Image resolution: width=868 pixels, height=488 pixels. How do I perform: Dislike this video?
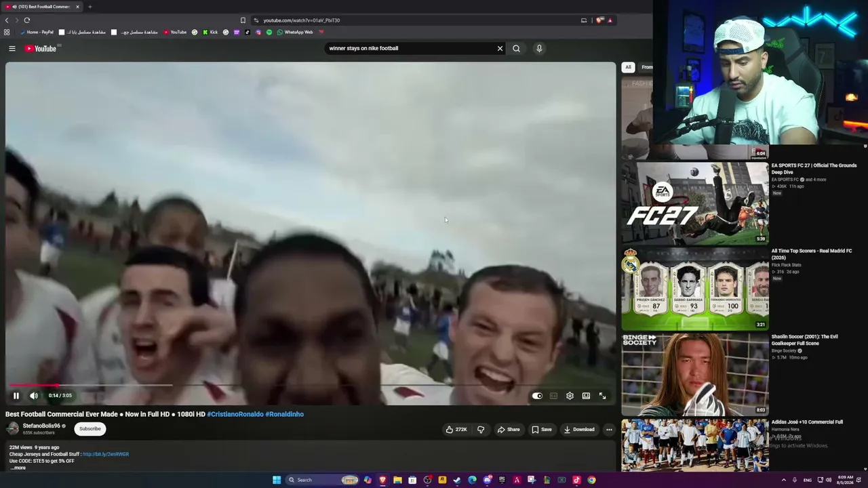481,429
